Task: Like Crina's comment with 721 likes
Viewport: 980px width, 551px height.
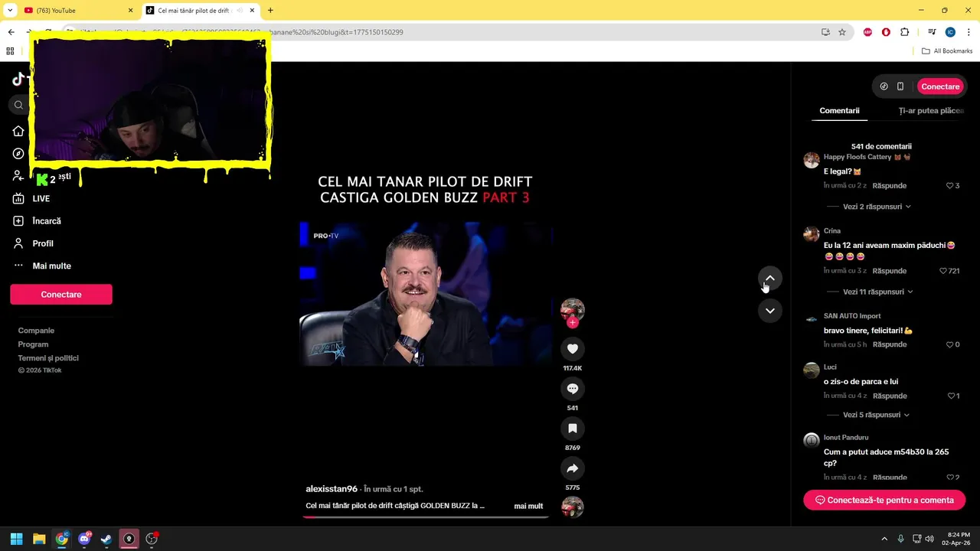Action: point(943,271)
